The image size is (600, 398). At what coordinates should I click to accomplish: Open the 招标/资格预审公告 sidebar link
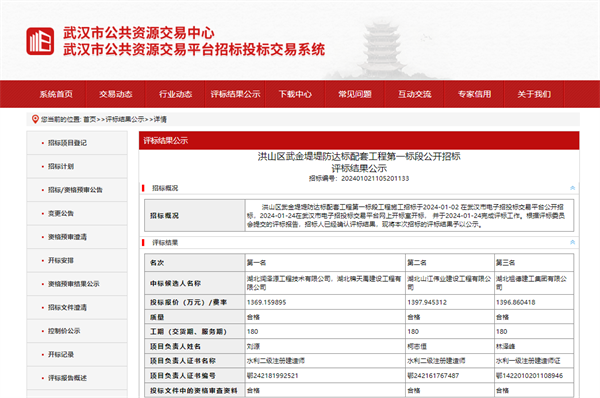[x=75, y=190]
